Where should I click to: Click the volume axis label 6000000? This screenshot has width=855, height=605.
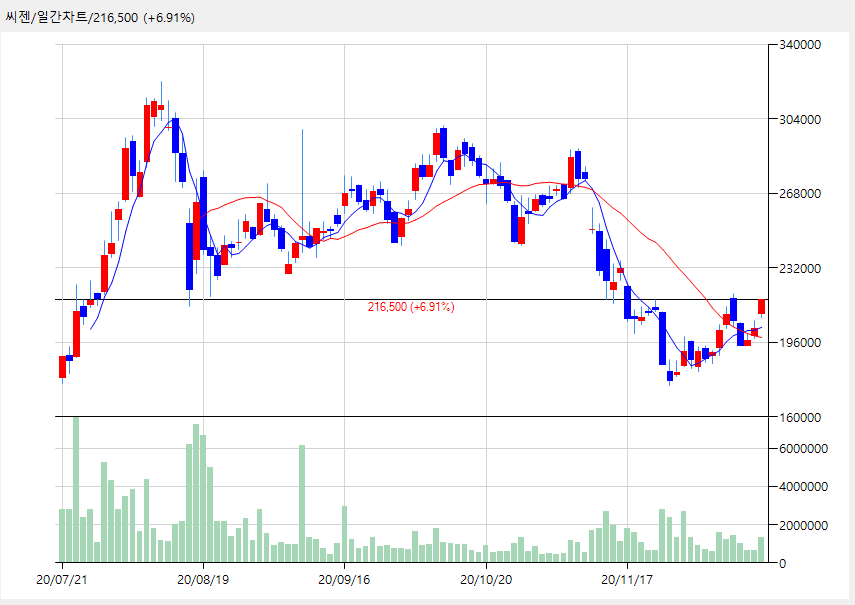pyautogui.click(x=803, y=449)
